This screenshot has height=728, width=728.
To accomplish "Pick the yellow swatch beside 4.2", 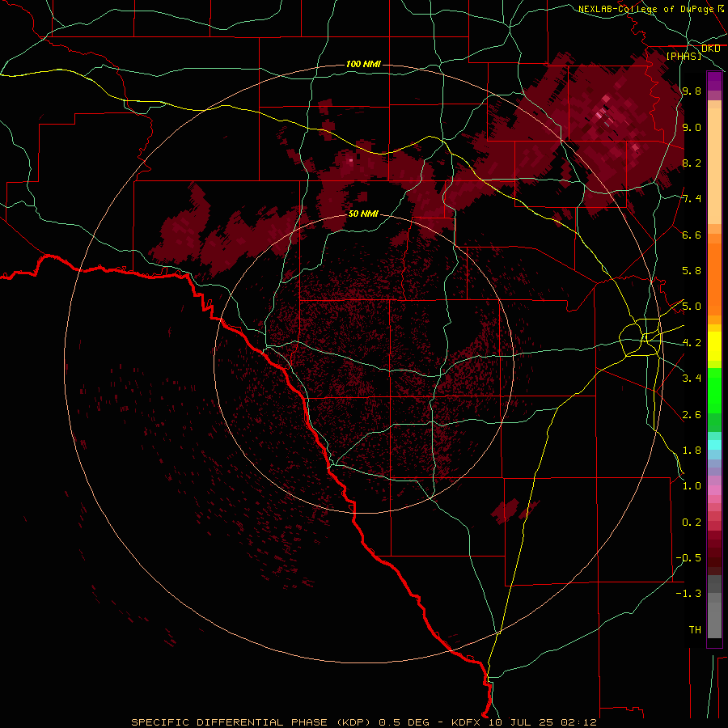I will coord(714,346).
